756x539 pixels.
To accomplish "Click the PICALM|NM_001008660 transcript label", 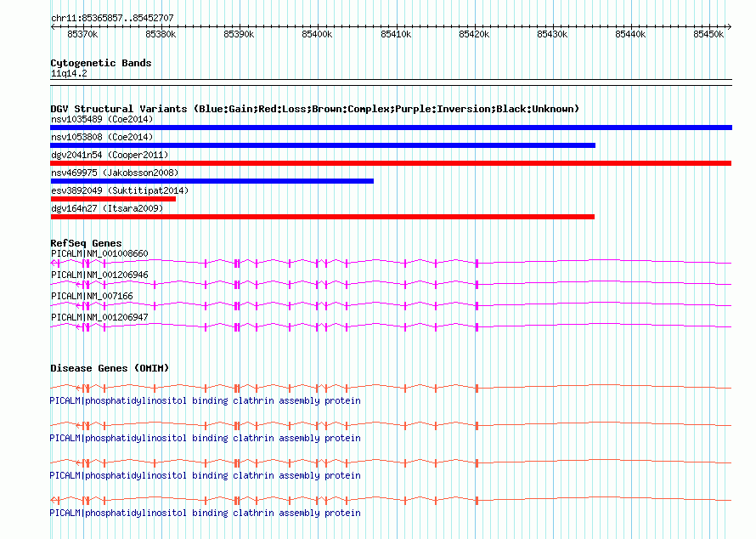I will point(99,254).
